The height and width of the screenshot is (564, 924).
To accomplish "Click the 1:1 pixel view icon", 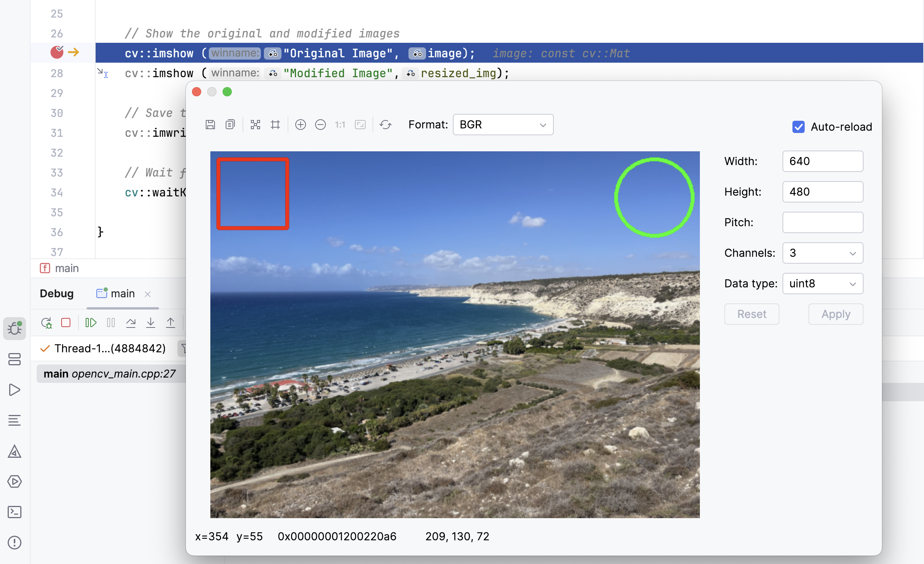I will (340, 125).
